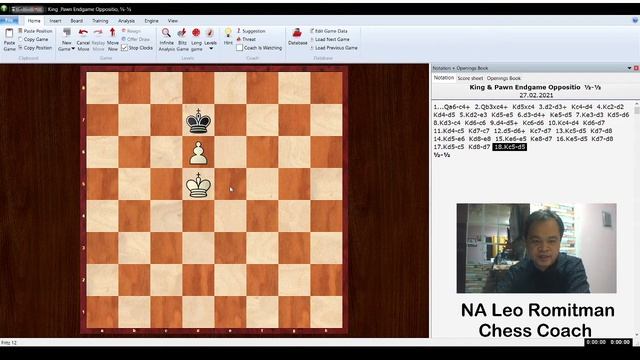This screenshot has height=360, width=640.
Task: Click Load Previous Game
Action: pyautogui.click(x=336, y=48)
